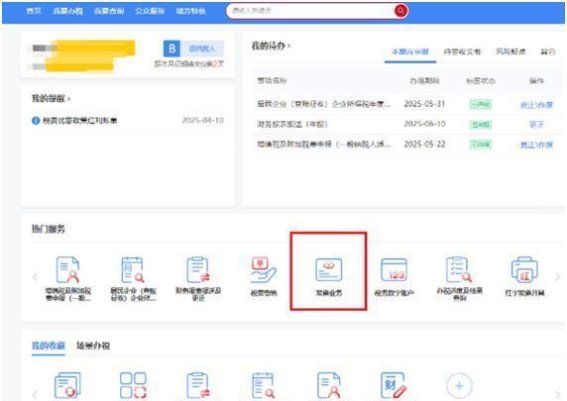Click the 热门服务 section heading
This screenshot has height=401, width=567.
[x=48, y=229]
